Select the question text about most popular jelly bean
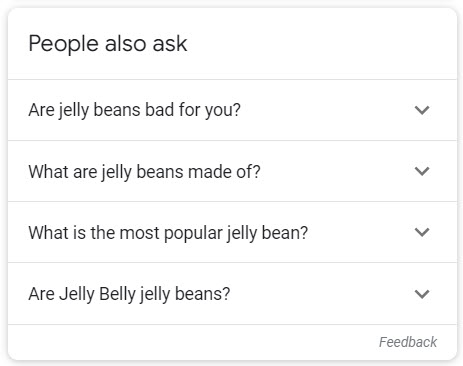Viewport: 463px width, 366px height. point(168,233)
